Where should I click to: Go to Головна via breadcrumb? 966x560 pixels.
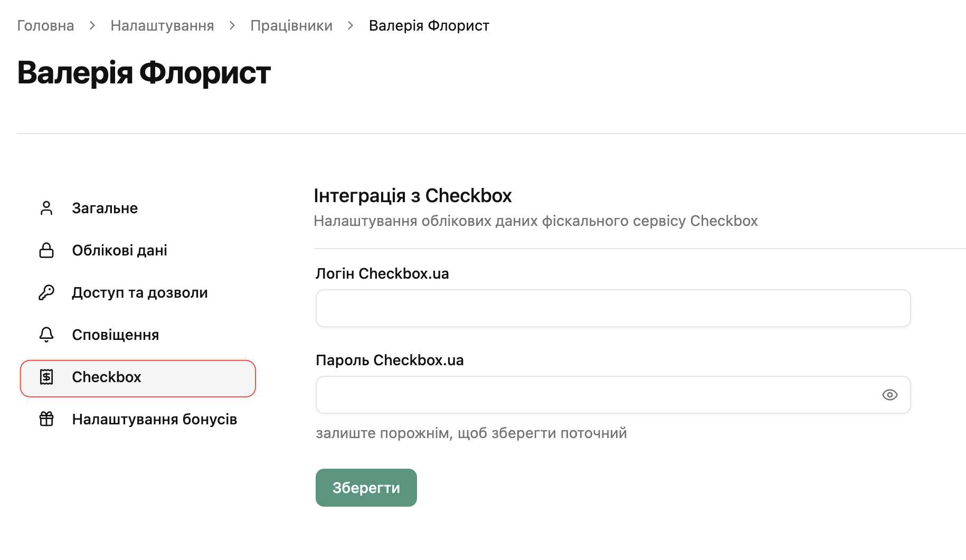click(45, 25)
